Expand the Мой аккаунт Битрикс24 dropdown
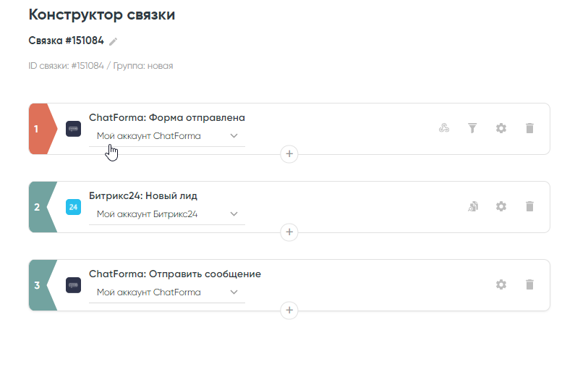This screenshot has height=380, width=588. click(167, 214)
